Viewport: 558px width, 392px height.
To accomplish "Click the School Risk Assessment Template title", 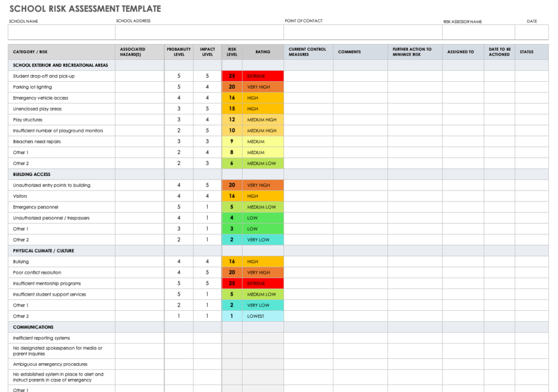I will point(85,9).
